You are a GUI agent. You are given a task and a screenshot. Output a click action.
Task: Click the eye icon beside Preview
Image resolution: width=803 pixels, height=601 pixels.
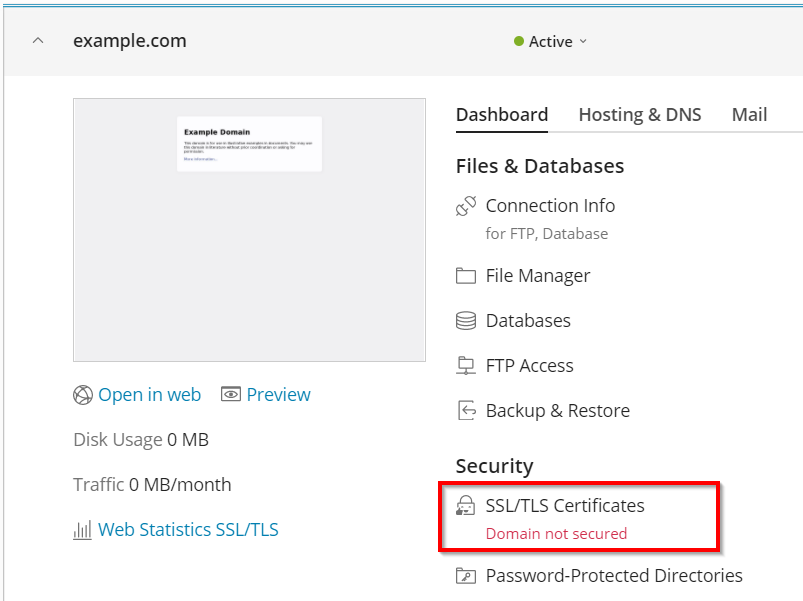(231, 395)
